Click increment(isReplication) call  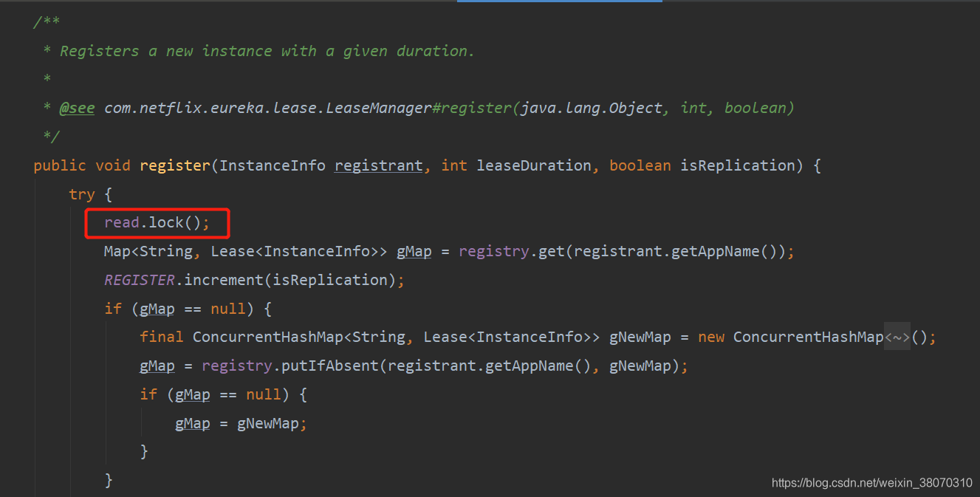[x=290, y=280]
